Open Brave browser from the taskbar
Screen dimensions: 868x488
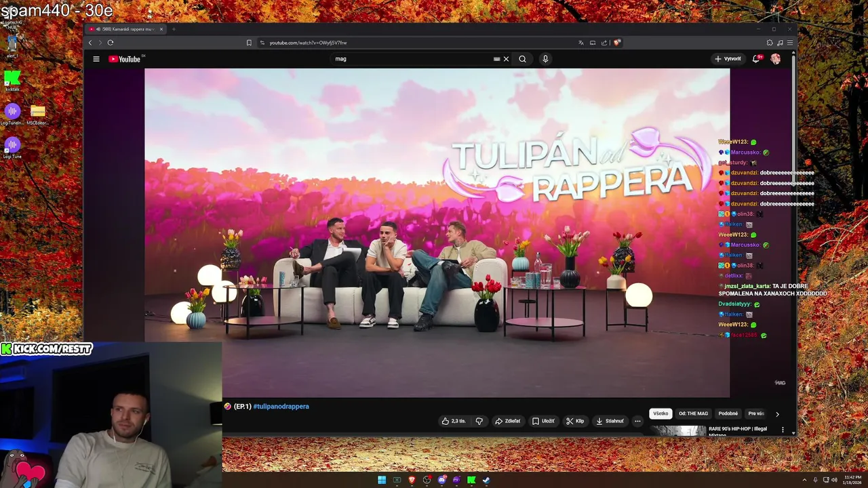(x=412, y=480)
